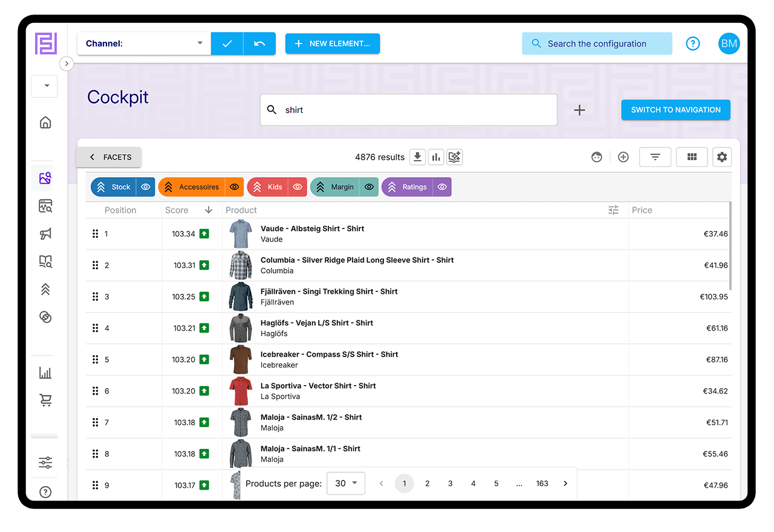
Task: Click the NEW ELEMENT button
Action: pyautogui.click(x=333, y=44)
